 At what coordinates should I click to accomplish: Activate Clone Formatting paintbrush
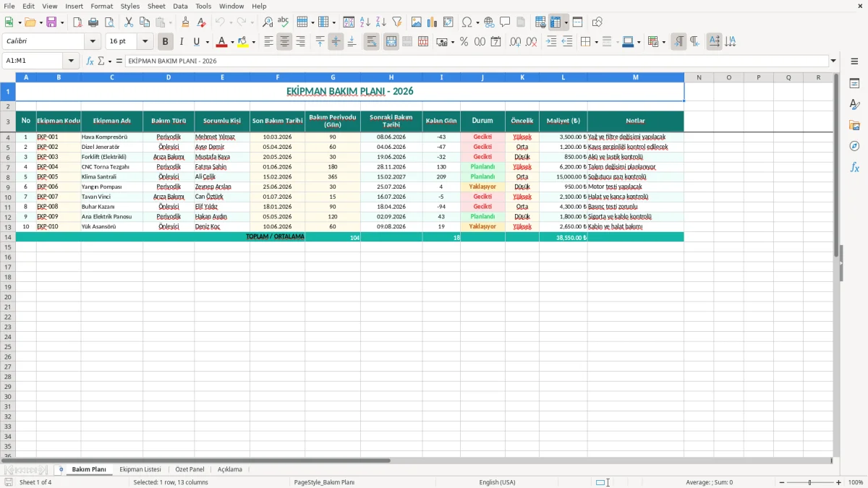186,22
